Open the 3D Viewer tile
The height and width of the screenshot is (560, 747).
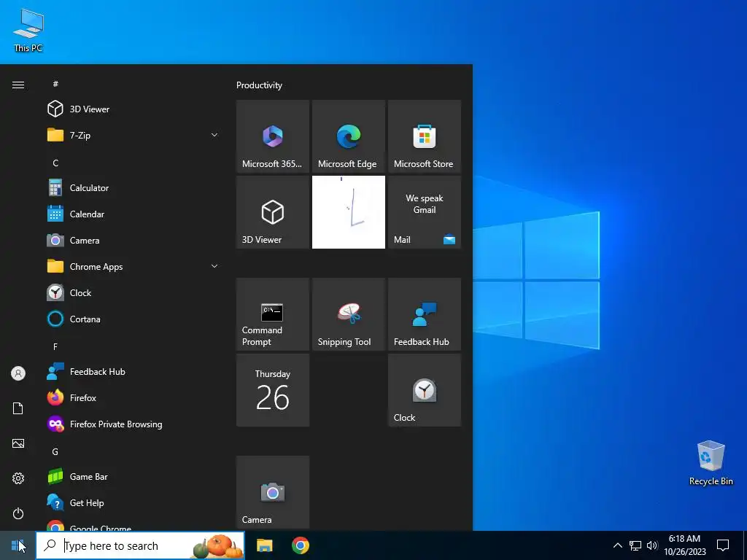[273, 212]
